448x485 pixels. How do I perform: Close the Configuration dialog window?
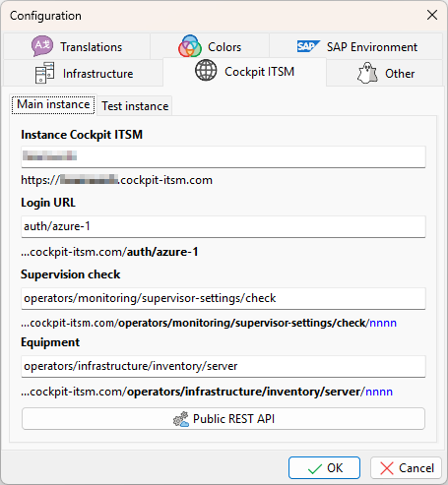pyautogui.click(x=432, y=15)
